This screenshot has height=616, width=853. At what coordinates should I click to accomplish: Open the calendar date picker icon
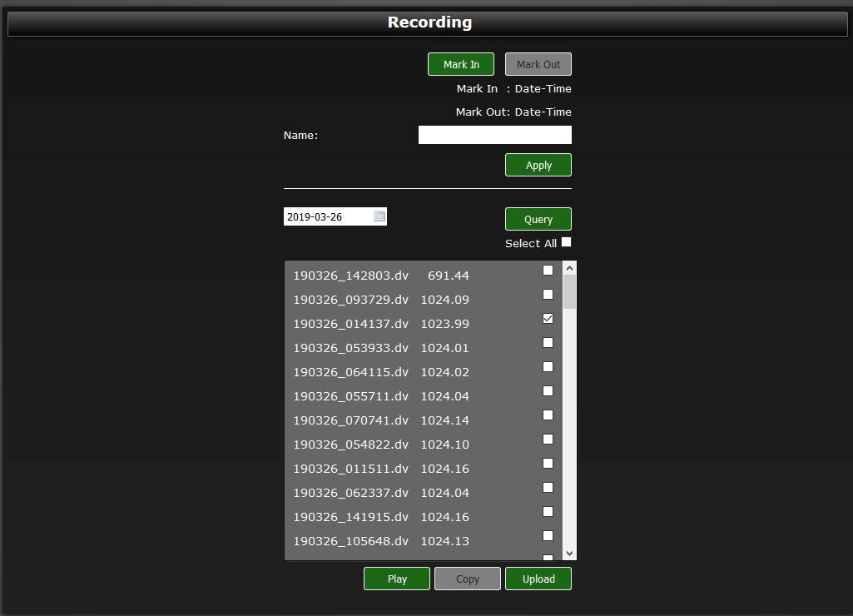tap(379, 216)
